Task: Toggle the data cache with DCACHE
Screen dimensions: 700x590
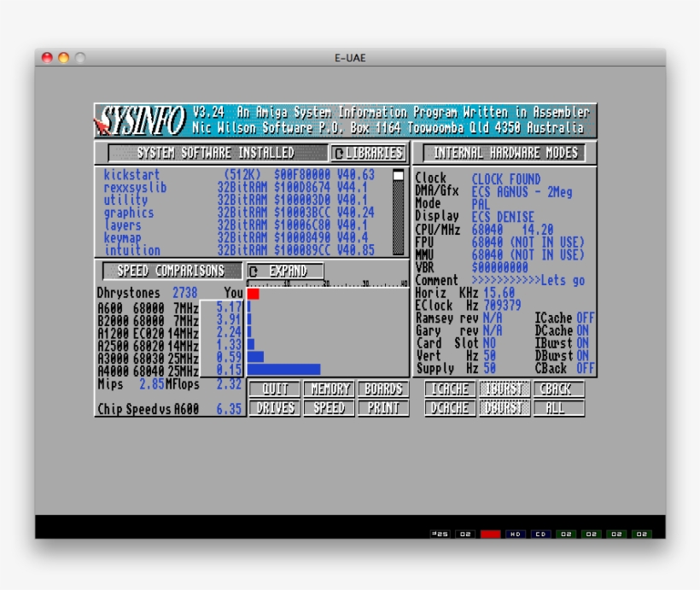Action: [450, 408]
